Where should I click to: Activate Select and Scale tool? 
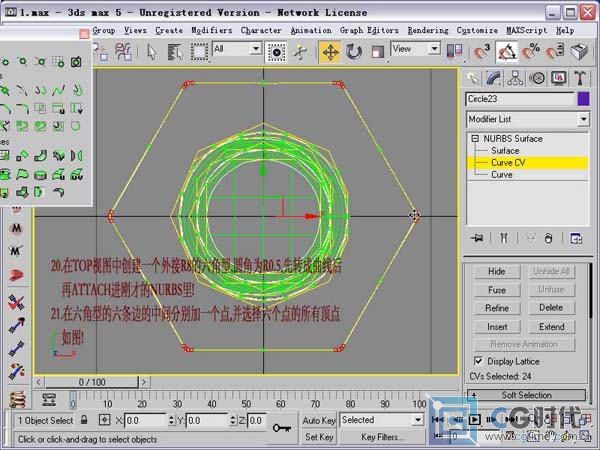(x=378, y=52)
